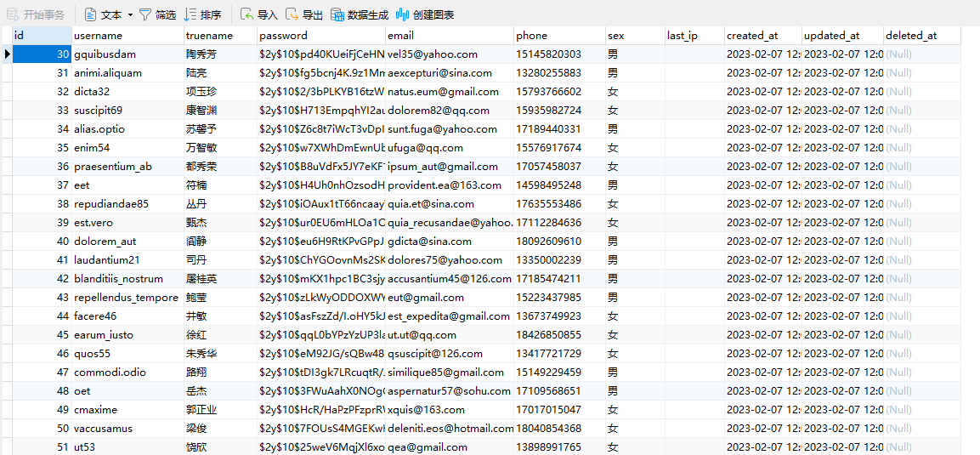
Task: Click the 排序 toolbar label
Action: [x=211, y=15]
